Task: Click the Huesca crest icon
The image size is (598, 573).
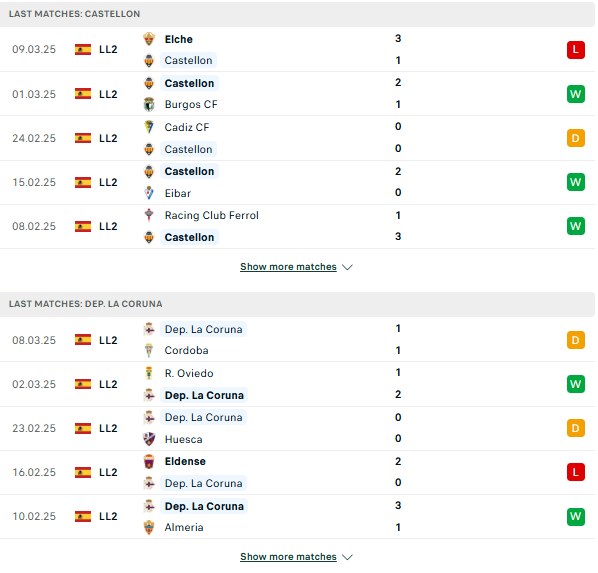Action: pyautogui.click(x=149, y=439)
